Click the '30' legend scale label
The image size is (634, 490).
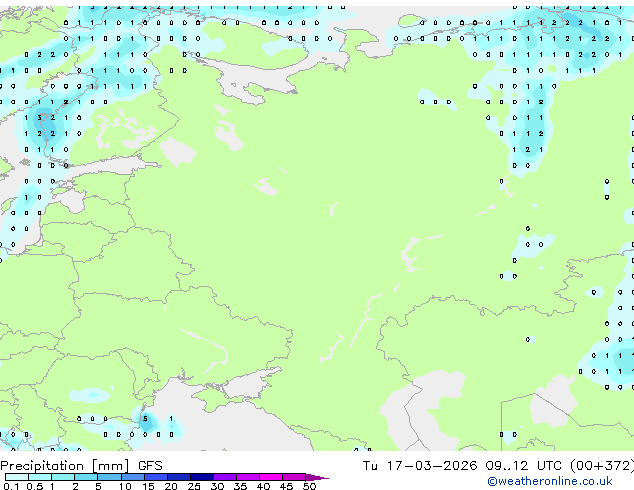(x=217, y=486)
